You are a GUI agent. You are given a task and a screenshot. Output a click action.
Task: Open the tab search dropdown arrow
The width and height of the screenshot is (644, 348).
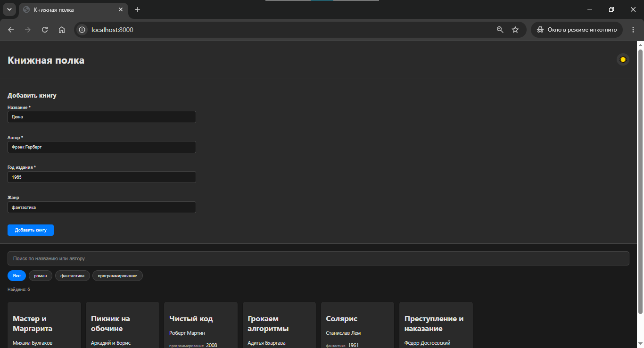[9, 9]
